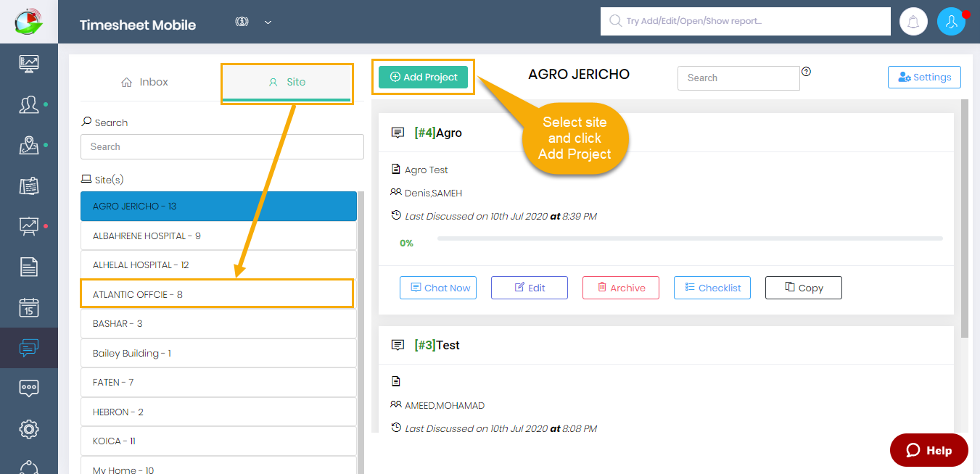Click the document icon beside Agro Test
The image size is (980, 474).
(x=395, y=170)
